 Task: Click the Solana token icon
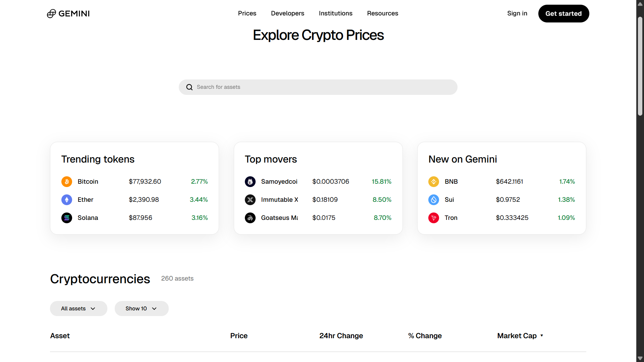click(66, 218)
